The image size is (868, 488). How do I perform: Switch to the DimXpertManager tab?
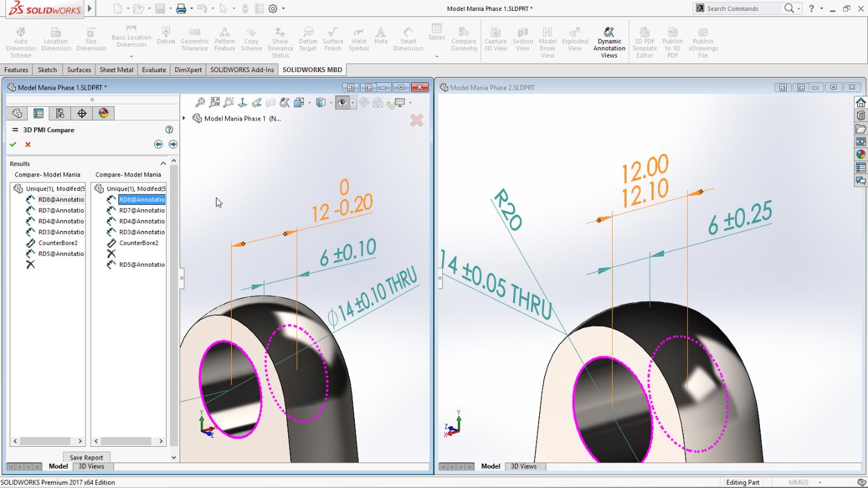coord(81,113)
